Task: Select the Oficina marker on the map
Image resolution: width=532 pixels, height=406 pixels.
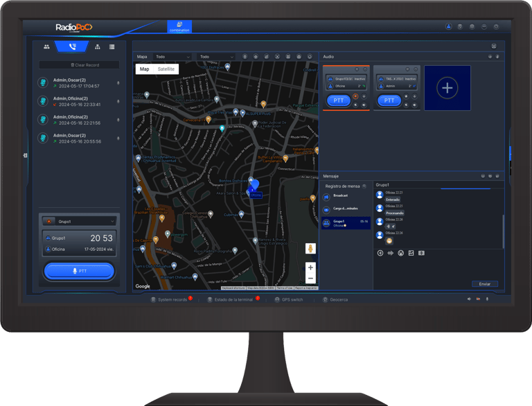Action: pyautogui.click(x=254, y=186)
